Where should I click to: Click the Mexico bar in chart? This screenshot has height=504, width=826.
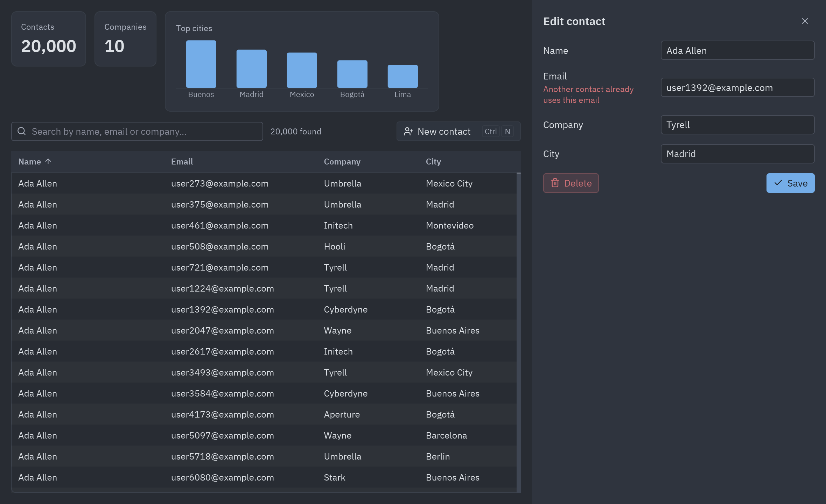coord(302,70)
